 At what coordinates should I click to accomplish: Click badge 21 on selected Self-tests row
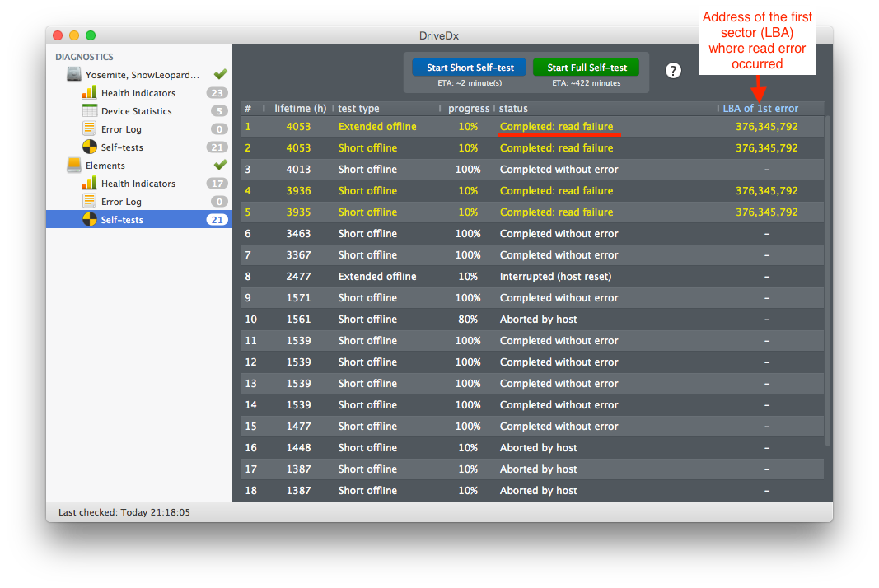(x=217, y=220)
